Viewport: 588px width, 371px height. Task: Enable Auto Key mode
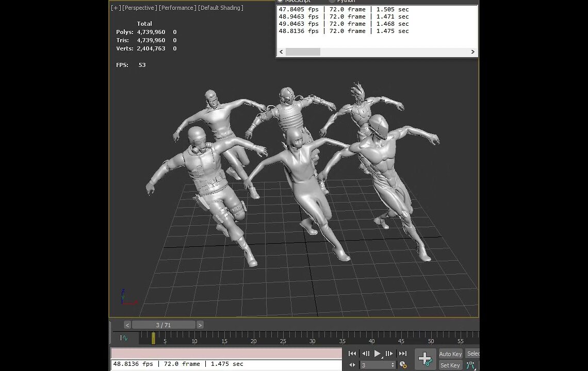(x=450, y=353)
